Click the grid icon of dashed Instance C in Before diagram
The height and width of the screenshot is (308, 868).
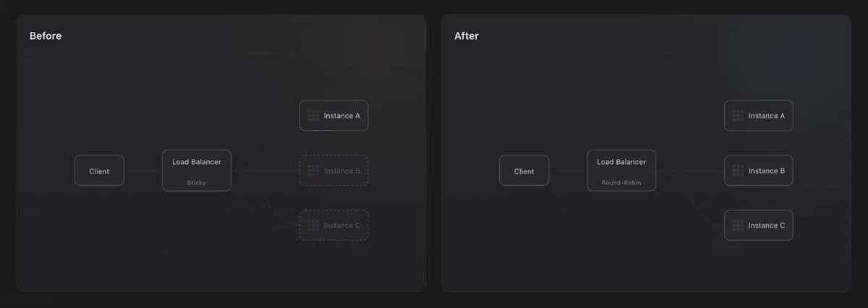tap(313, 226)
